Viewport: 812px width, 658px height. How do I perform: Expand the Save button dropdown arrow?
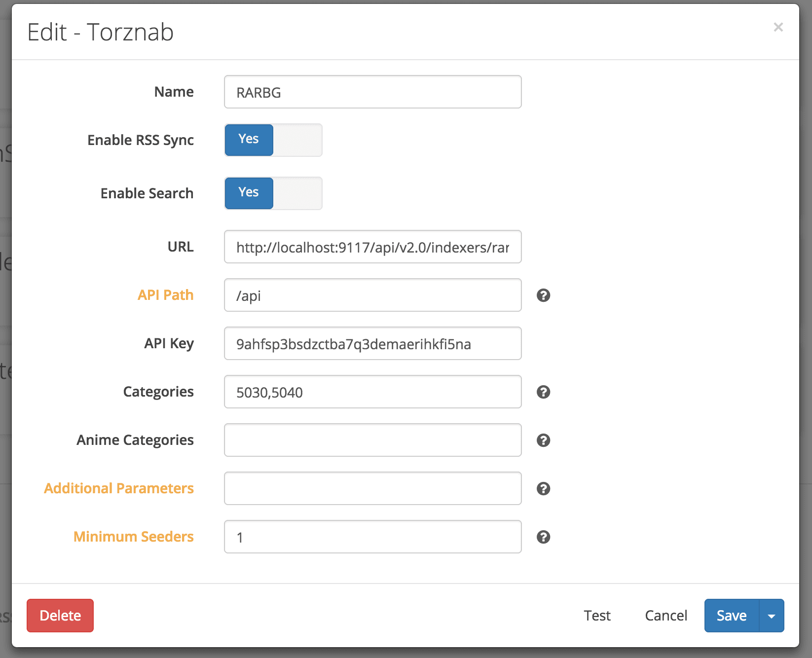point(772,616)
